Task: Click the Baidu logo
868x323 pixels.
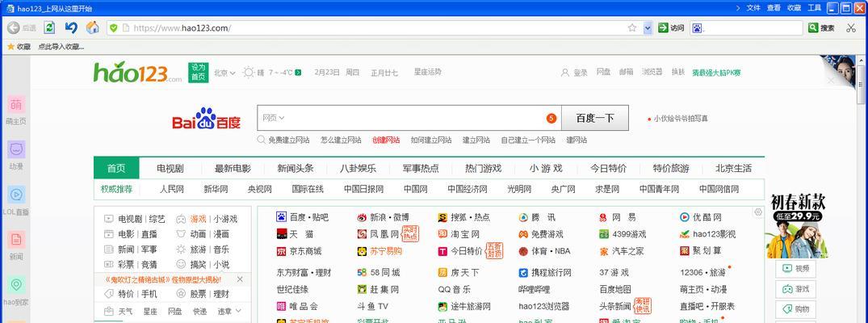Action: click(207, 118)
